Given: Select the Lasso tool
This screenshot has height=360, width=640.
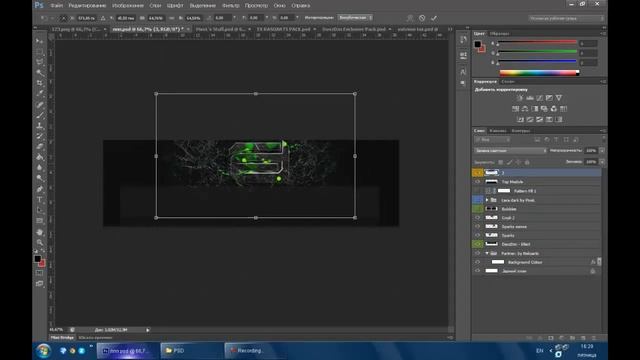Looking at the screenshot, I should tap(40, 62).
